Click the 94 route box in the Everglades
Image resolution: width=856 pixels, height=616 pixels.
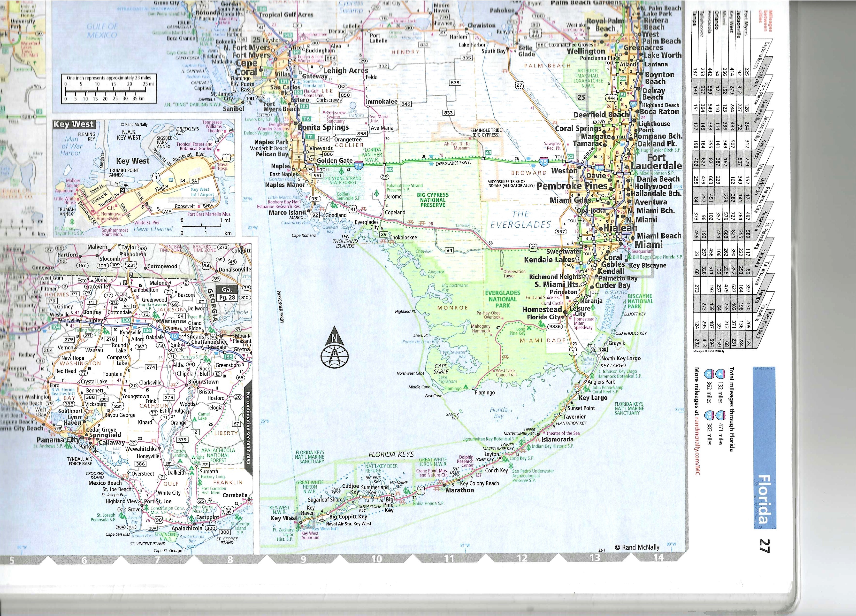(449, 250)
